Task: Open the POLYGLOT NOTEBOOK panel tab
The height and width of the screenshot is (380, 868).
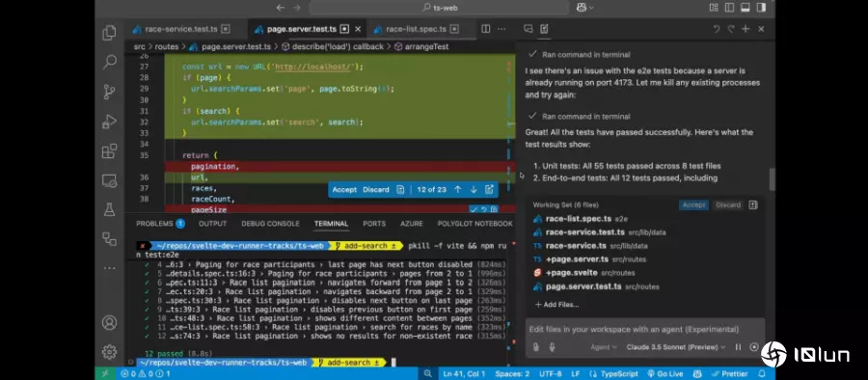Action: tap(475, 224)
